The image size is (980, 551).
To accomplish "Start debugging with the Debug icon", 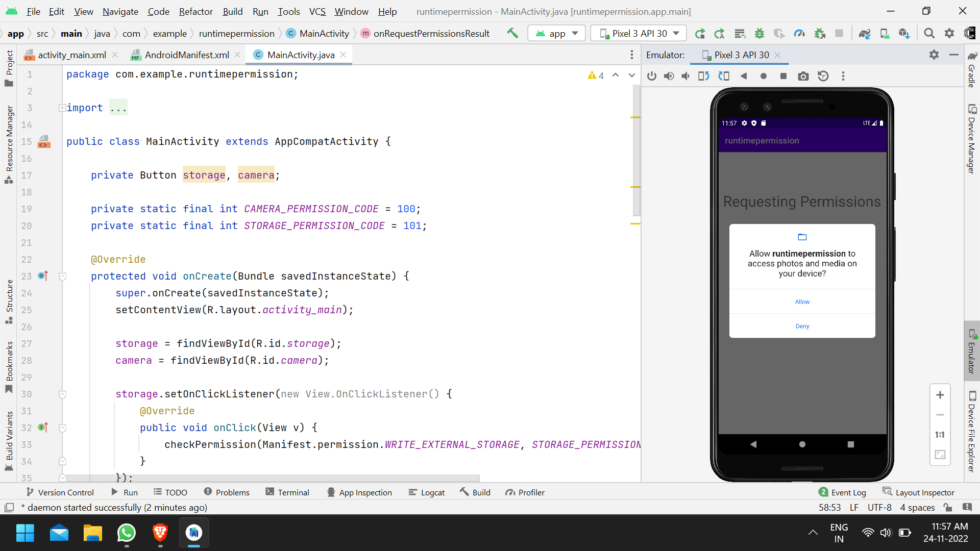I will pyautogui.click(x=759, y=33).
